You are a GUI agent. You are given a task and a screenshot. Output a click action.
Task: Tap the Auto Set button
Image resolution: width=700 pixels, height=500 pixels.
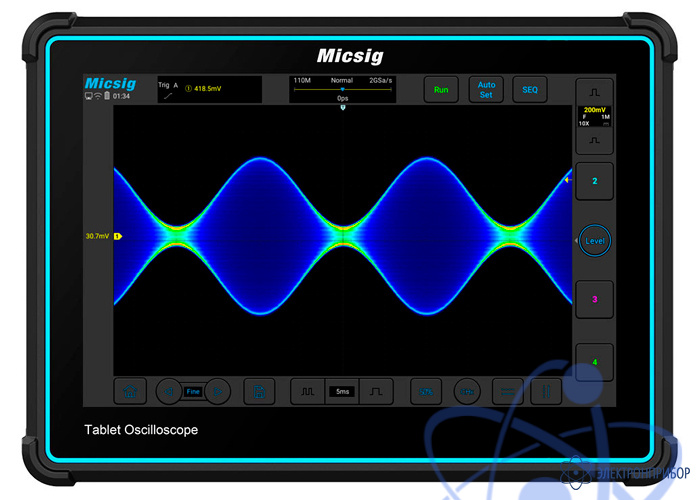point(486,89)
